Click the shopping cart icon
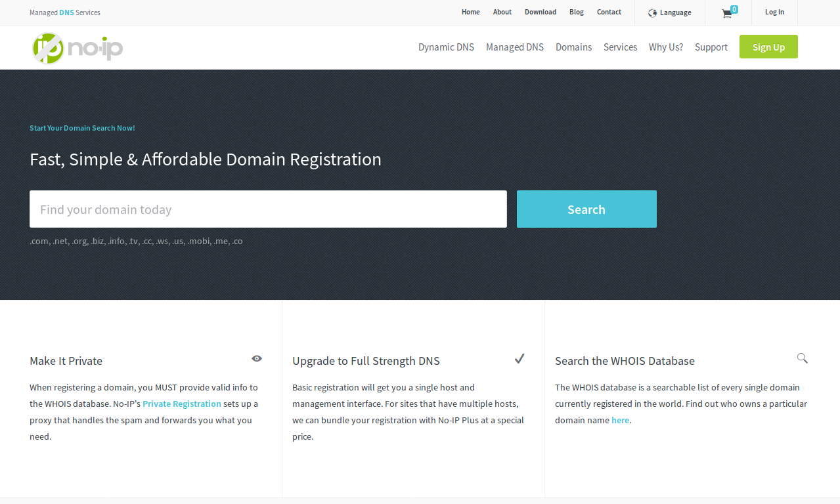This screenshot has height=504, width=840. pos(726,14)
